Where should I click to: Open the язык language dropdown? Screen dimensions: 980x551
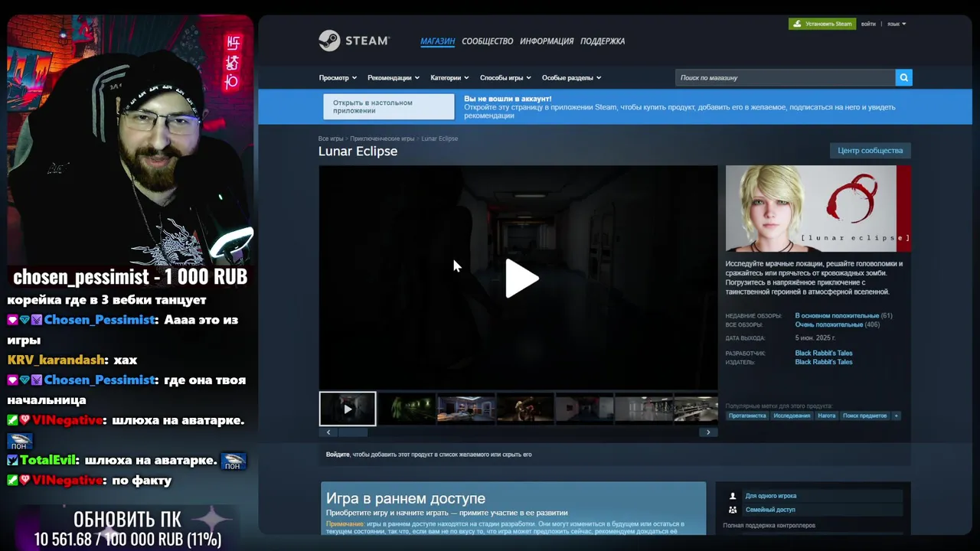pyautogui.click(x=896, y=24)
